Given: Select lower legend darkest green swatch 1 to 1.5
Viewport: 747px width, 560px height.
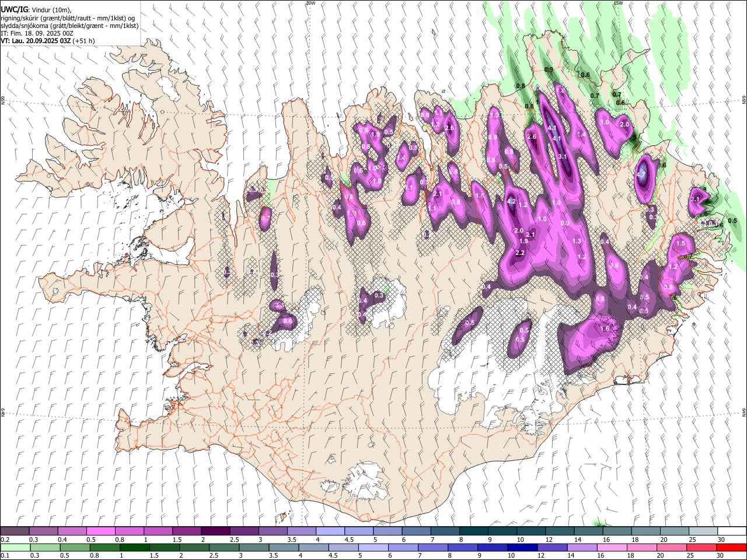Looking at the screenshot, I should [x=135, y=548].
